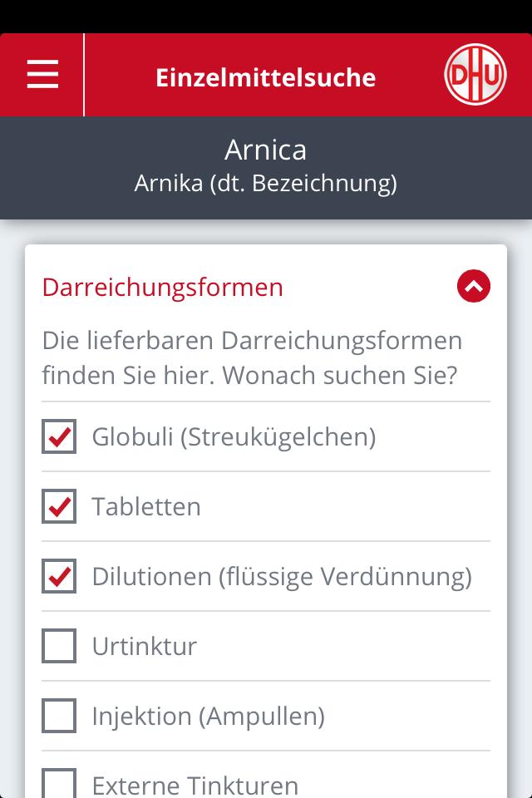The width and height of the screenshot is (532, 798).
Task: Enable the Urtinktur checkbox
Action: (58, 645)
